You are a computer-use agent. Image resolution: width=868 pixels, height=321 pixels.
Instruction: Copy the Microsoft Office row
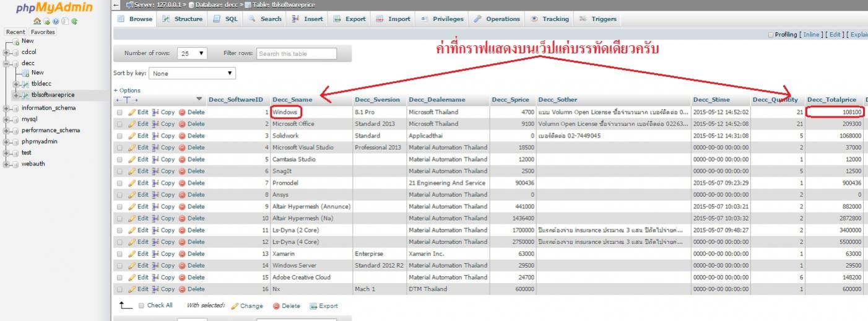tap(163, 124)
